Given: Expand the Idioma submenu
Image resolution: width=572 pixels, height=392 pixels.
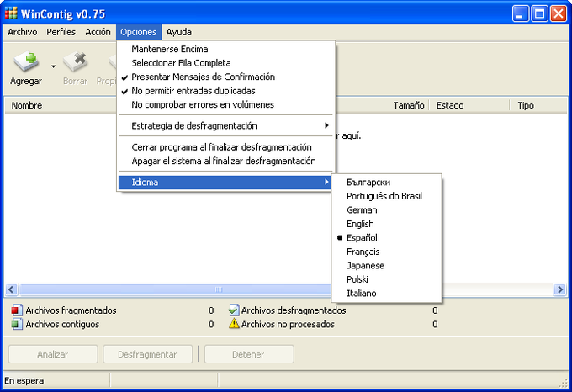Looking at the screenshot, I should 226,182.
